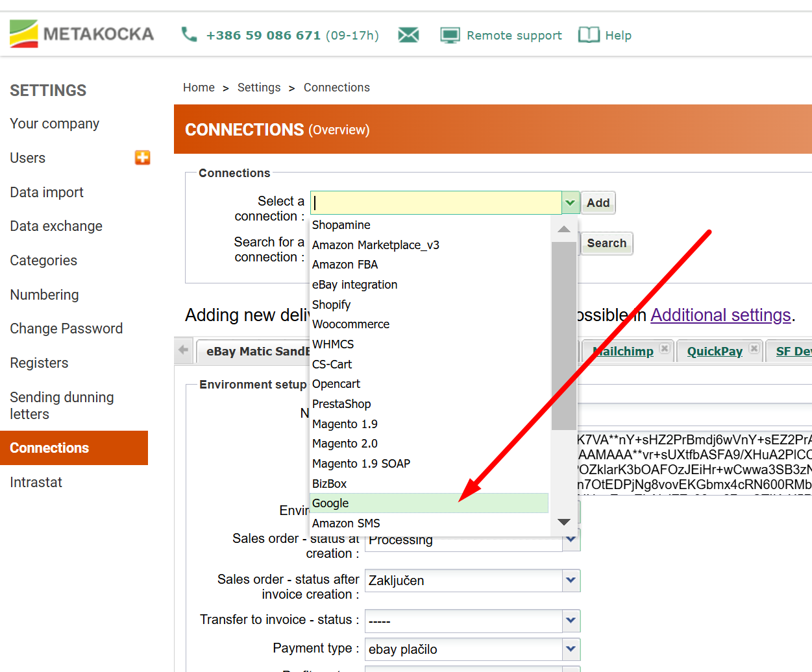
Task: Click the Metakocka logo
Action: [x=82, y=34]
